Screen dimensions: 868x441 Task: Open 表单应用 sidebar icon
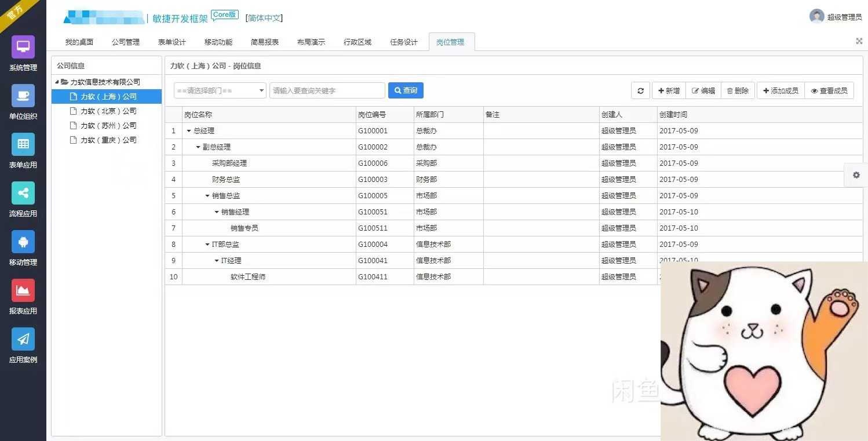(23, 144)
